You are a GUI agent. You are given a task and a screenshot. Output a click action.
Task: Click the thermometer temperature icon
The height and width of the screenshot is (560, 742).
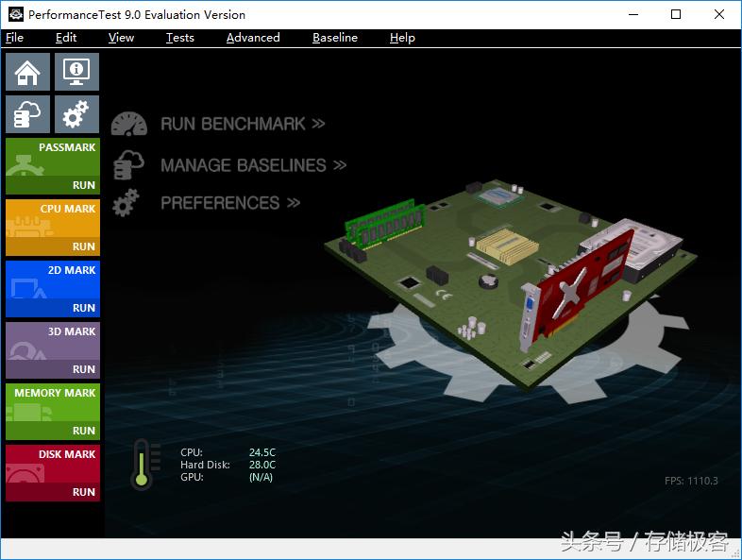click(142, 465)
